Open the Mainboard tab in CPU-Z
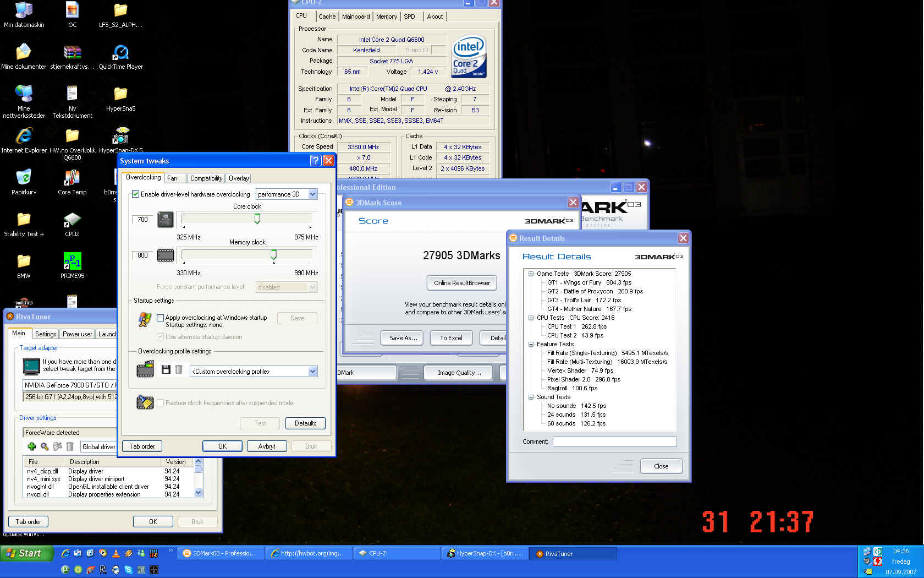 356,17
